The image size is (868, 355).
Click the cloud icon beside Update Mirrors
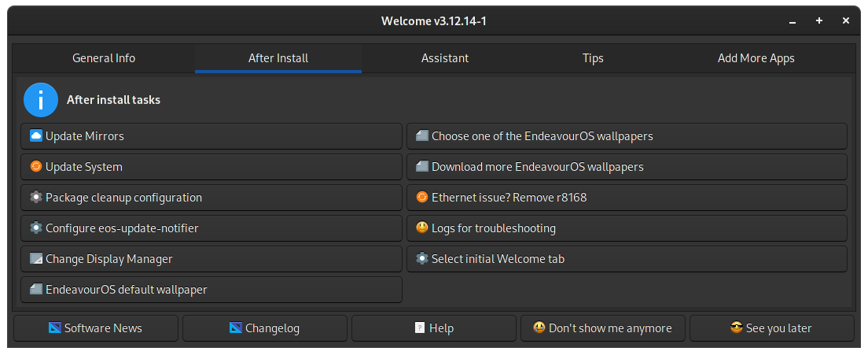tap(36, 135)
